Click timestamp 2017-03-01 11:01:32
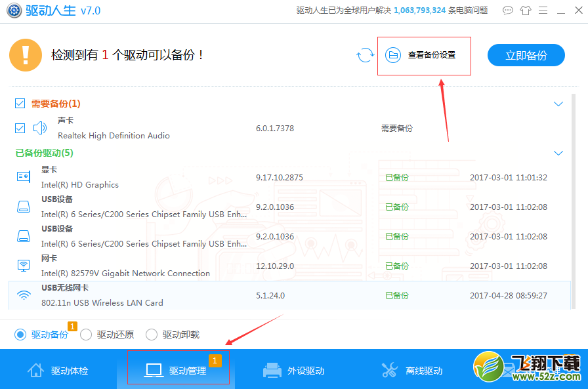The height and width of the screenshot is (389, 588). tap(509, 177)
